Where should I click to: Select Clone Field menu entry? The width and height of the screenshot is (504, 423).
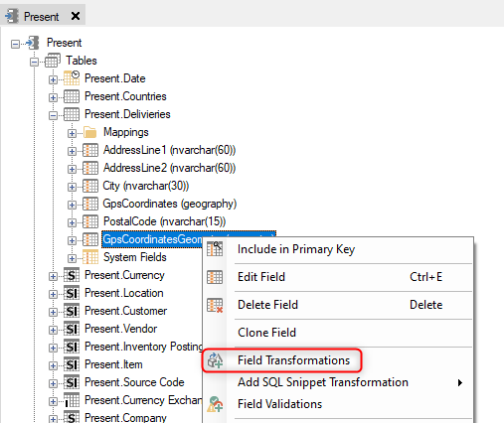pyautogui.click(x=266, y=333)
